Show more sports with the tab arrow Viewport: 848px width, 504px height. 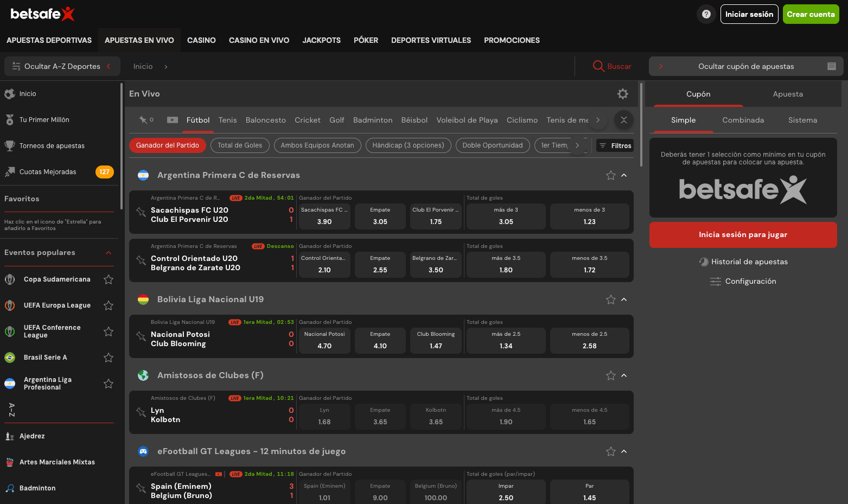(598, 120)
